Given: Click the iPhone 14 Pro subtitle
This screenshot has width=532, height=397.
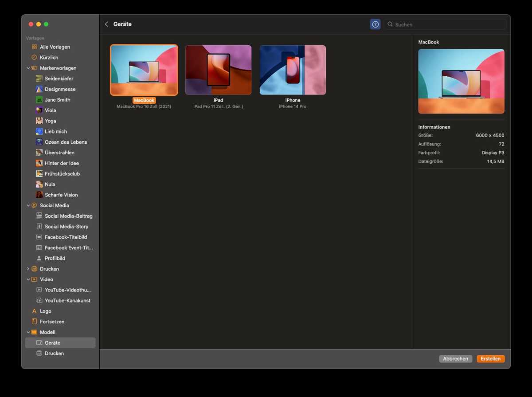Looking at the screenshot, I should point(293,106).
